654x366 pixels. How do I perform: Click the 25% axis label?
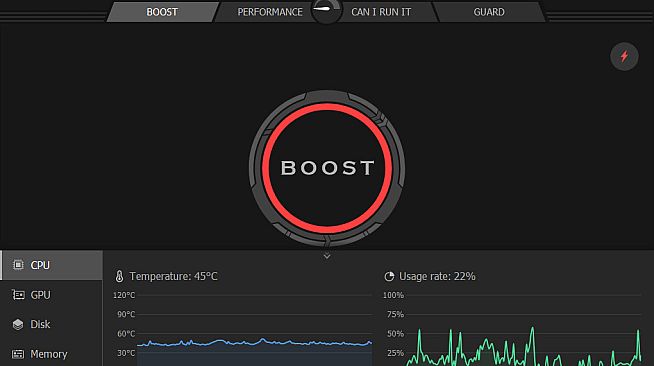pyautogui.click(x=395, y=353)
